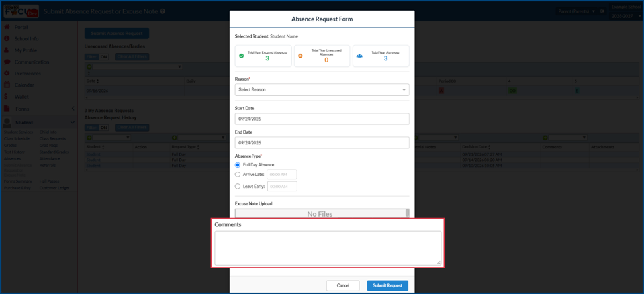Open Customer Ledger in Student menu
Image resolution: width=644 pixels, height=294 pixels.
click(x=54, y=188)
